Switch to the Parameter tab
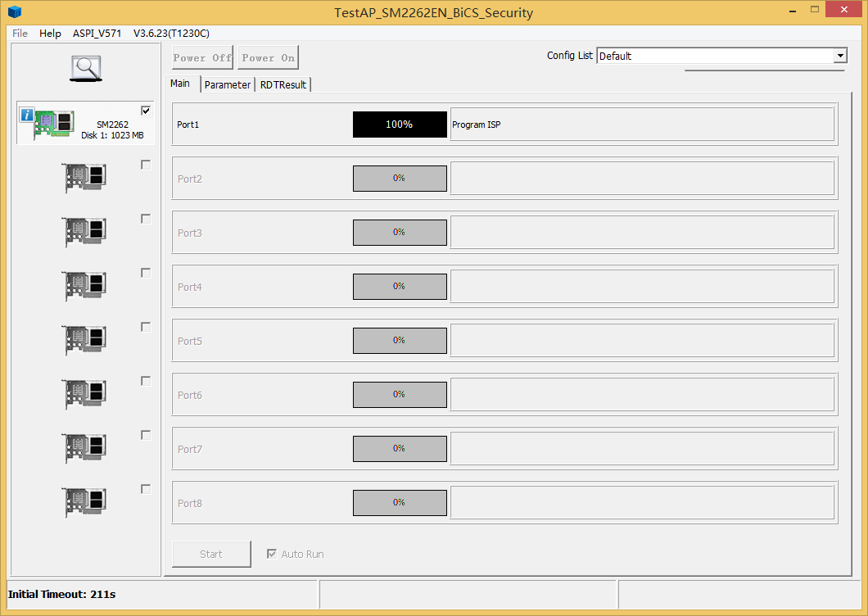 coord(228,84)
